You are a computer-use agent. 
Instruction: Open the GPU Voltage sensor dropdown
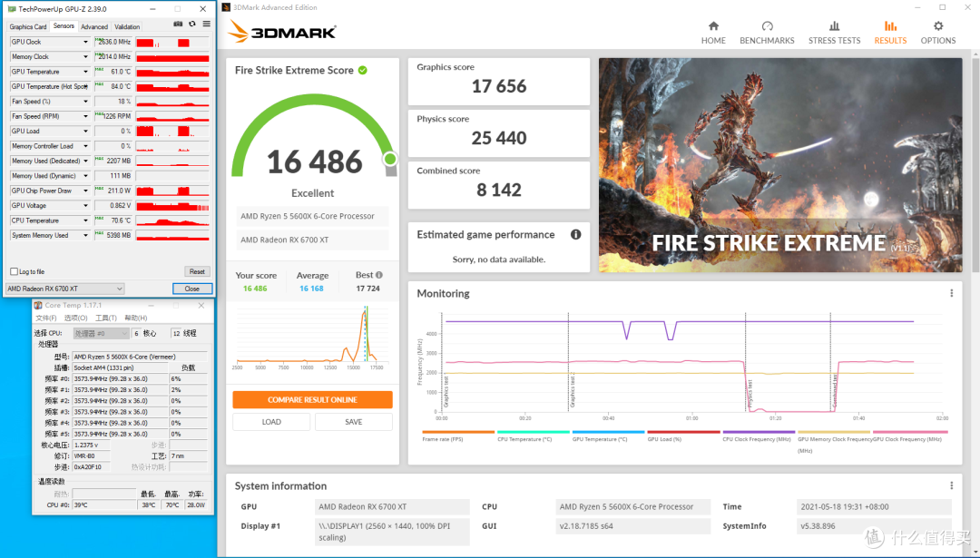[x=85, y=206]
